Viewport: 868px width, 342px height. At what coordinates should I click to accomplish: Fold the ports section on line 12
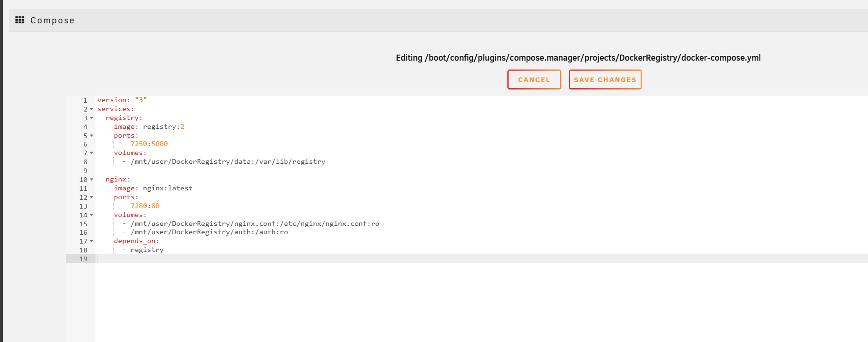(92, 197)
